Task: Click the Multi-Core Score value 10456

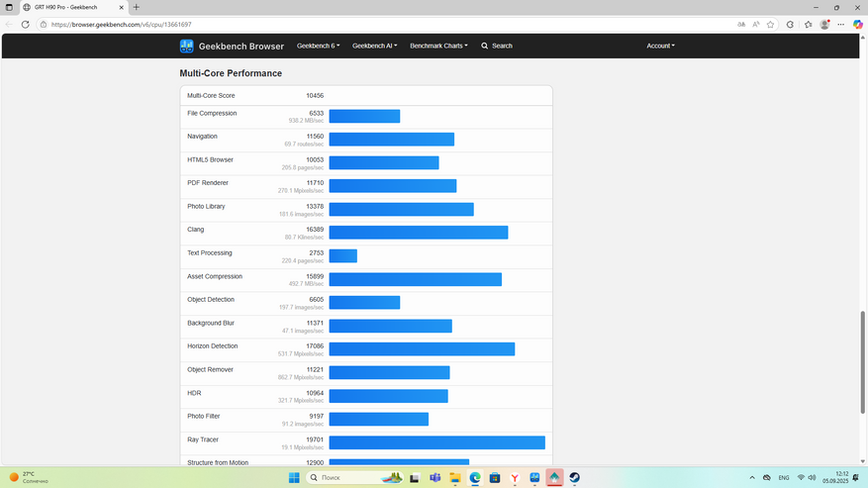Action: click(x=315, y=96)
